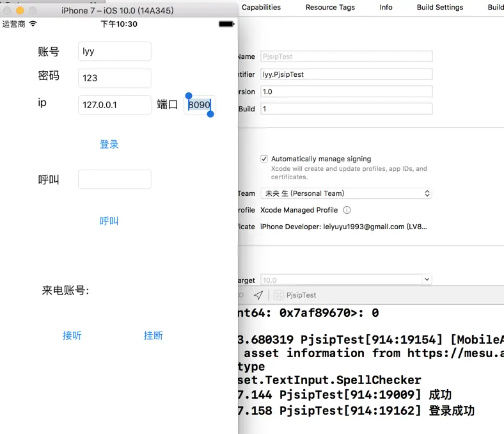Click the Version field showing 1.0

click(346, 92)
